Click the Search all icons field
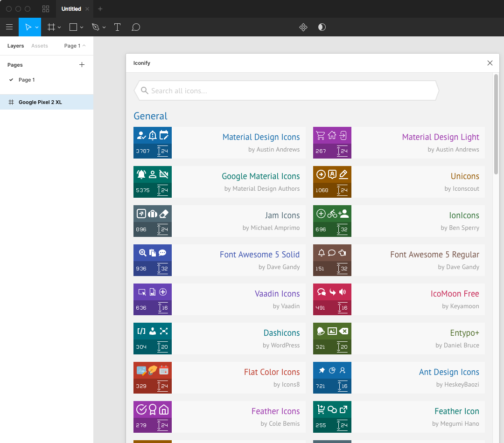This screenshot has height=443, width=504. pyautogui.click(x=287, y=90)
